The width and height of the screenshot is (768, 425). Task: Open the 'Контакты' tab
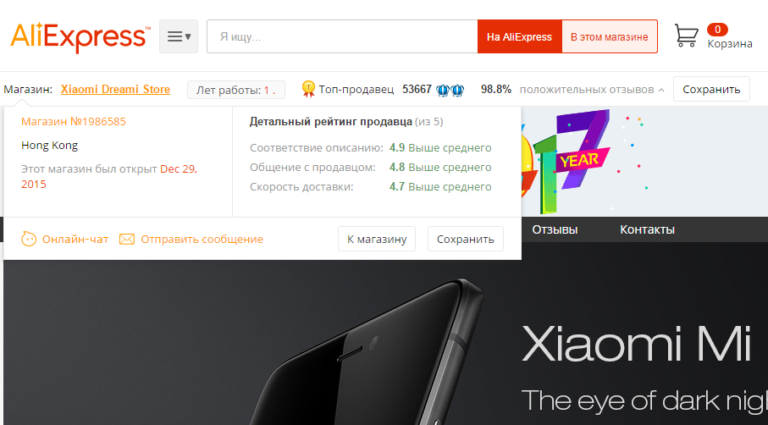click(647, 230)
